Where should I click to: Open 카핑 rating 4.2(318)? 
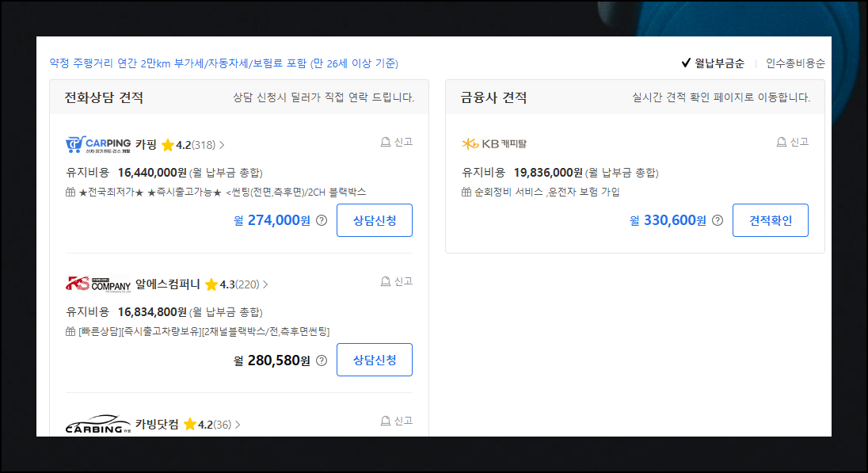pyautogui.click(x=196, y=145)
